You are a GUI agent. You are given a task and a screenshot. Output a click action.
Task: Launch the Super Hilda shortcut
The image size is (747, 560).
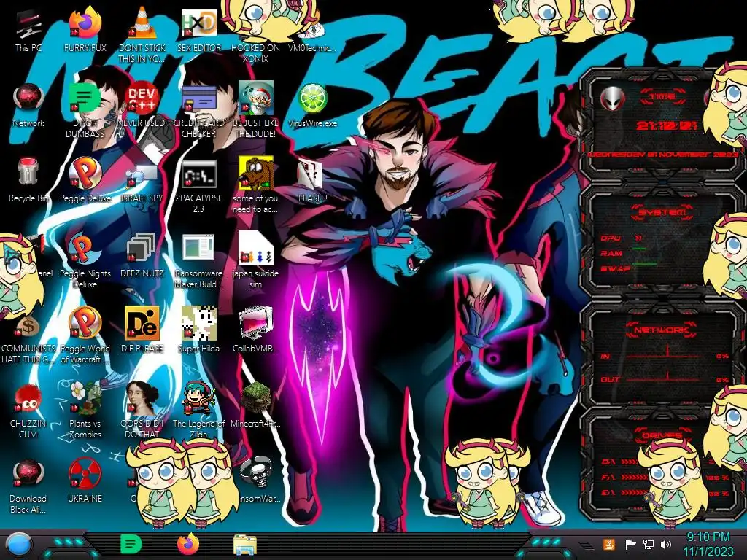pyautogui.click(x=198, y=331)
